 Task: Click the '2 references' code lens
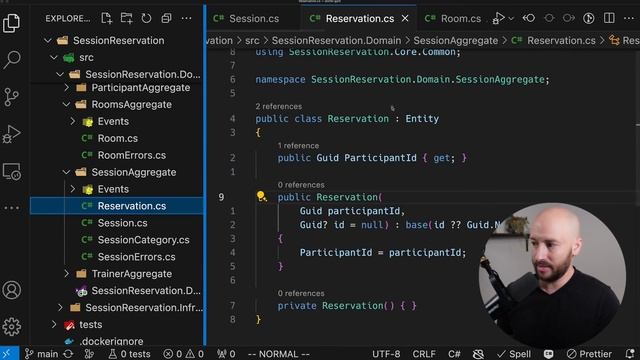pos(279,107)
